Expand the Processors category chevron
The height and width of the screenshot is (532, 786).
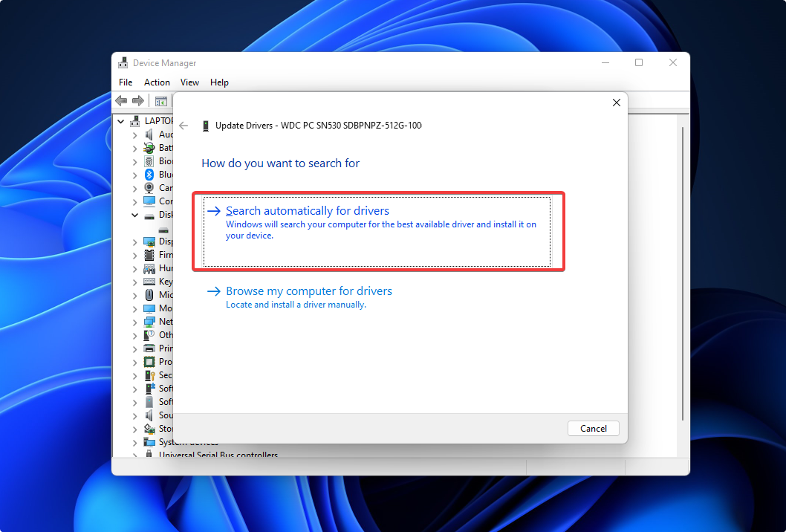[x=134, y=362]
